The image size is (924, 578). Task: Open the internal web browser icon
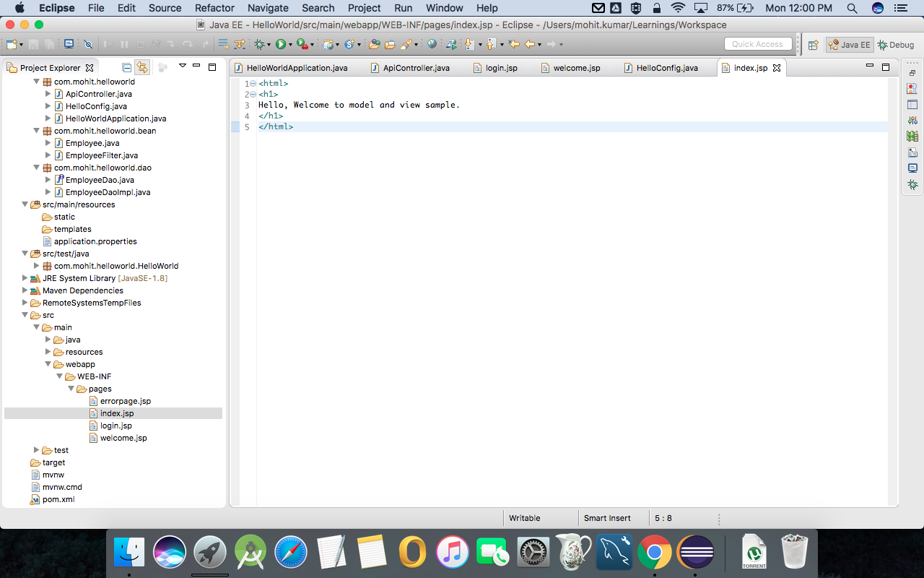click(432, 44)
